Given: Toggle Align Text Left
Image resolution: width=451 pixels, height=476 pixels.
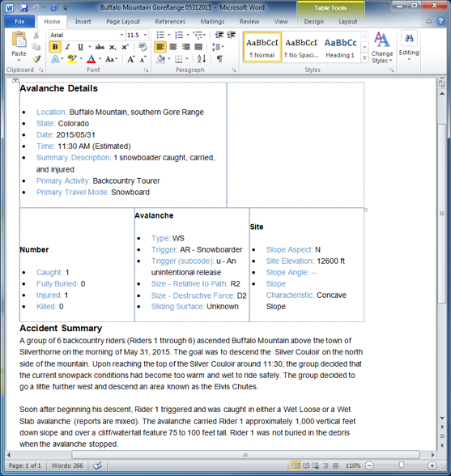Looking at the screenshot, I should coord(160,47).
